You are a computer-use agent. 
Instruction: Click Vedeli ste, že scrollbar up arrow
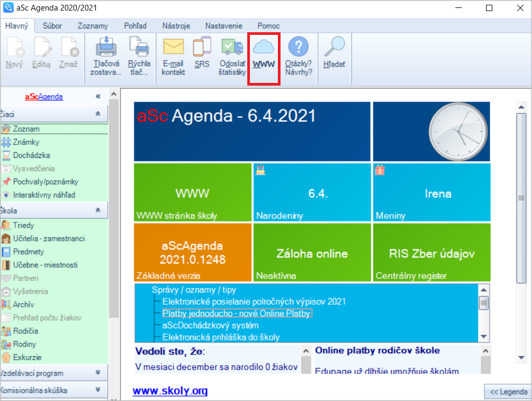coord(306,351)
